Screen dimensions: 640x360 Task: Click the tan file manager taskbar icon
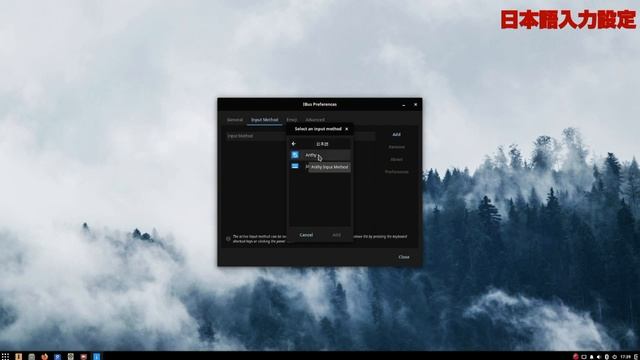(x=18, y=356)
